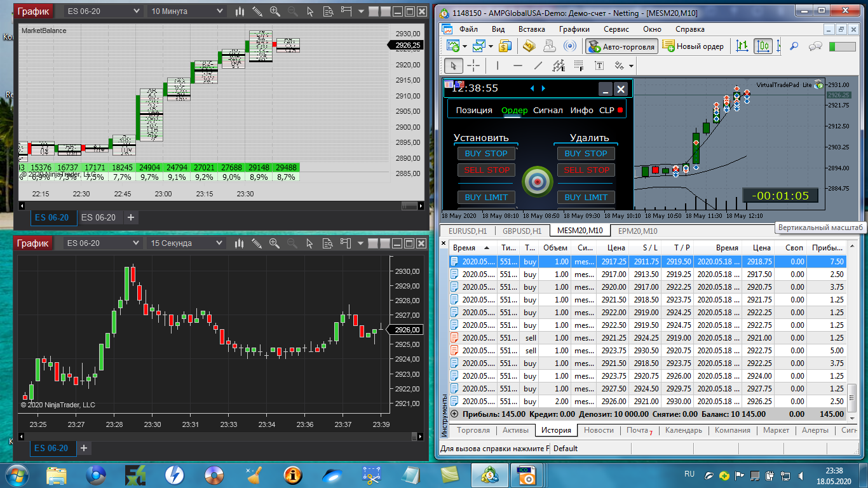Zoom in on the top 10 Минута chart
Viewport: 868px width, 488px height.
pyautogui.click(x=275, y=11)
